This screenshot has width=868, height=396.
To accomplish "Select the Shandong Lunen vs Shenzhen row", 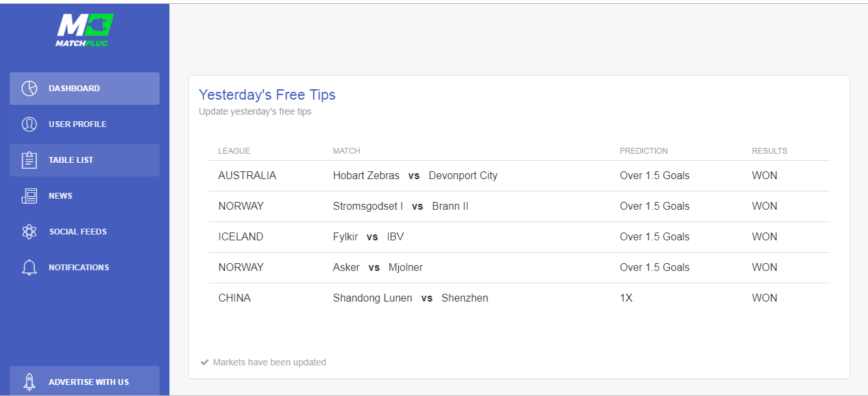I will point(519,298).
